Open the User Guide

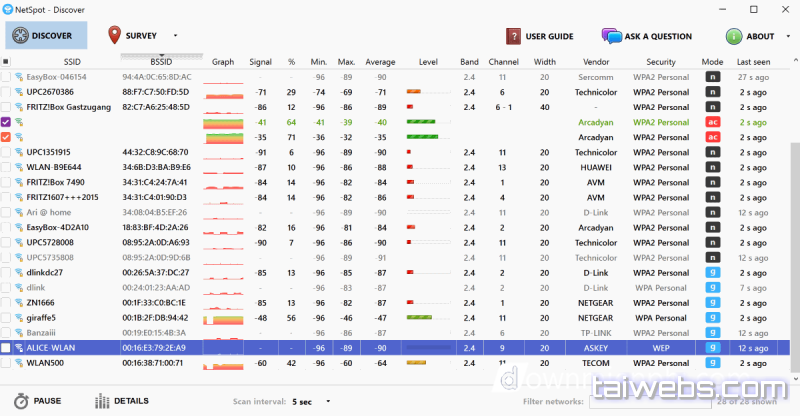(540, 36)
